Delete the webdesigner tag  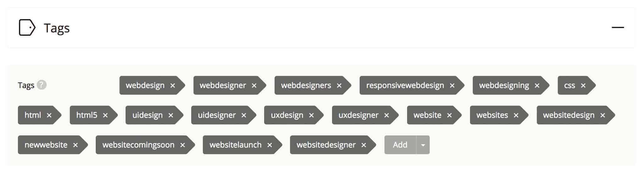click(x=254, y=85)
